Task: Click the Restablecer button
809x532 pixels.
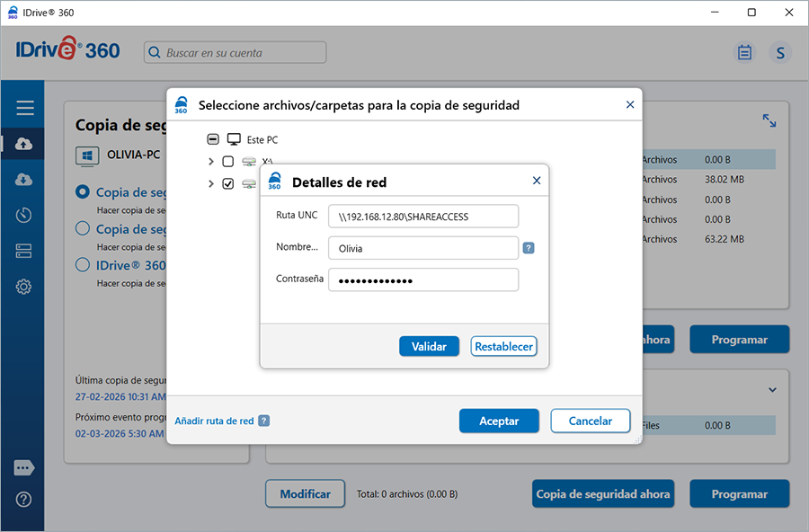Action: coord(503,346)
